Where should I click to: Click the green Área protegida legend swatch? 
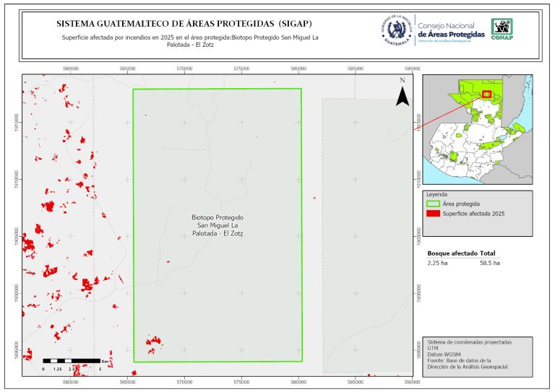tap(434, 204)
